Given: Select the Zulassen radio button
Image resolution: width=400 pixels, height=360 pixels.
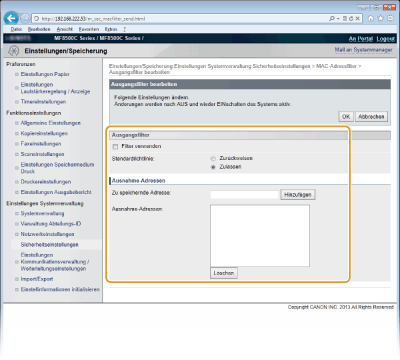Looking at the screenshot, I should pyautogui.click(x=213, y=167).
